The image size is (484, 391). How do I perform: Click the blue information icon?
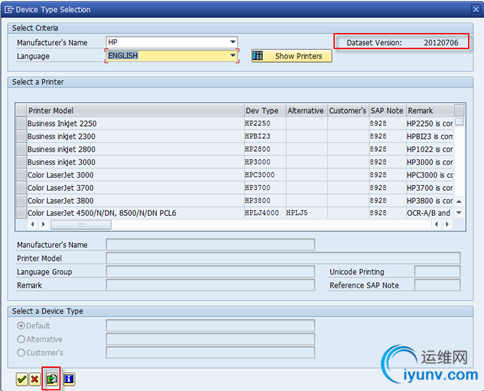69,379
